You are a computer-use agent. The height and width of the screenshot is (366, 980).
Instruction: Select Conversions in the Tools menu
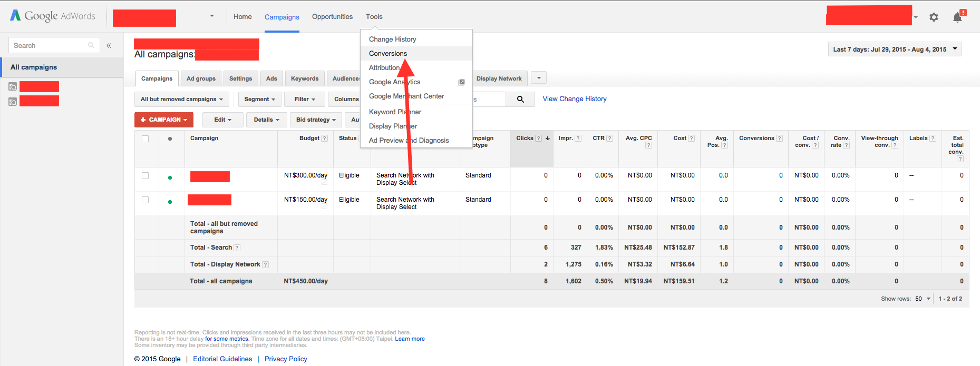tap(416, 54)
